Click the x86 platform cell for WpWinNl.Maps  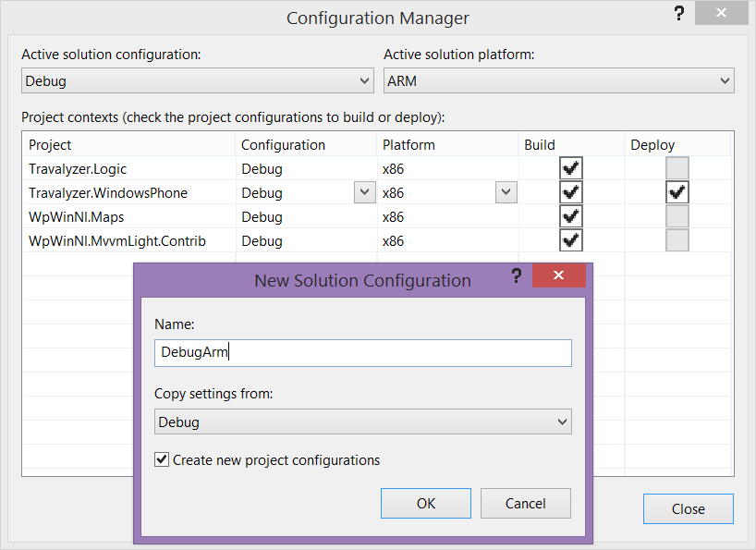click(x=447, y=217)
